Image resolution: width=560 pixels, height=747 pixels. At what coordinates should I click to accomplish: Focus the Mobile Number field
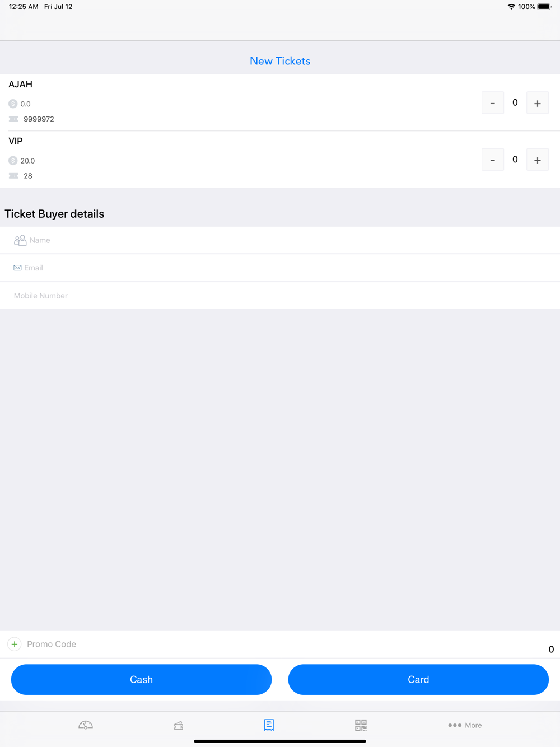280,295
